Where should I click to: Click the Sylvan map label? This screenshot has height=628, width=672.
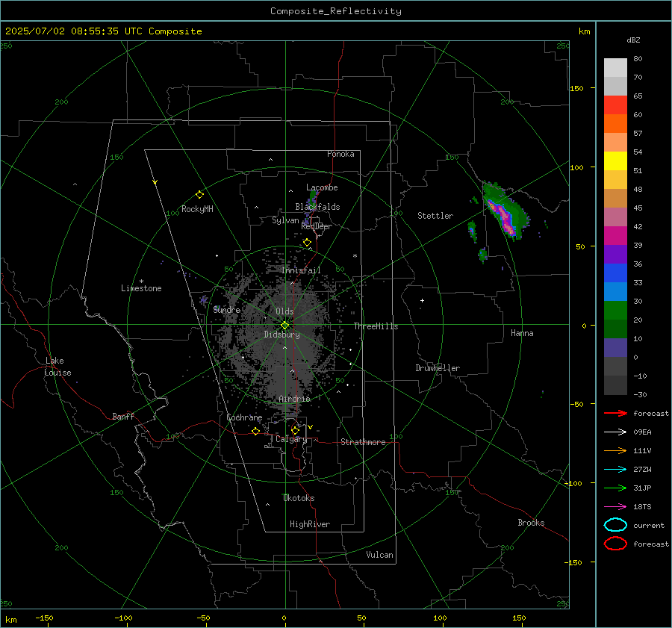pyautogui.click(x=285, y=220)
